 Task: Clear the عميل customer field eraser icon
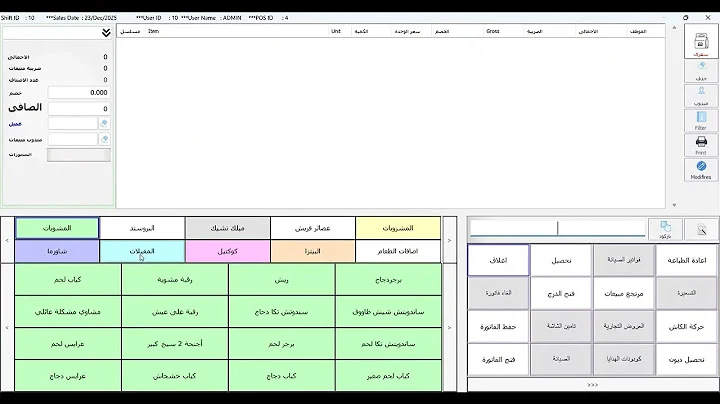click(x=104, y=123)
